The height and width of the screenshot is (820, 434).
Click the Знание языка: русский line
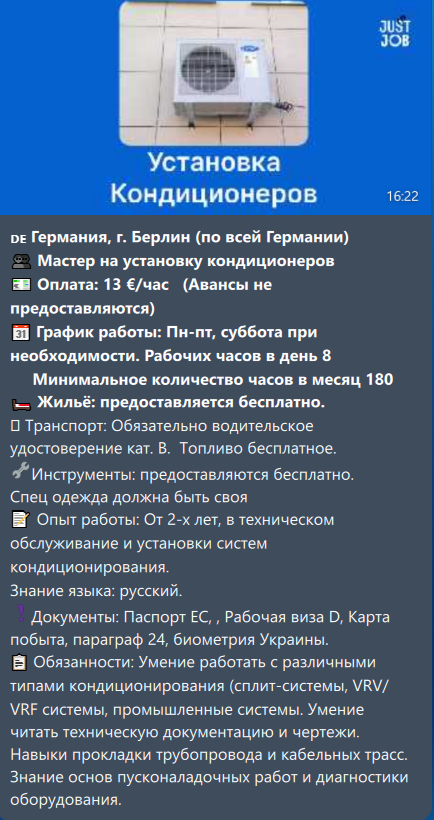coord(96,591)
